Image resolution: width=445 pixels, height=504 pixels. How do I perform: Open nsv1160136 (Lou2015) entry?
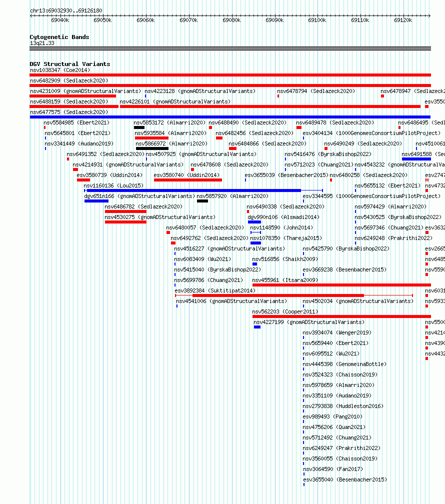click(113, 186)
